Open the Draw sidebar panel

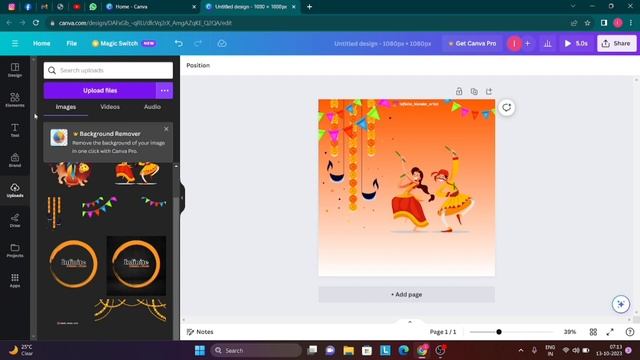[x=15, y=220]
